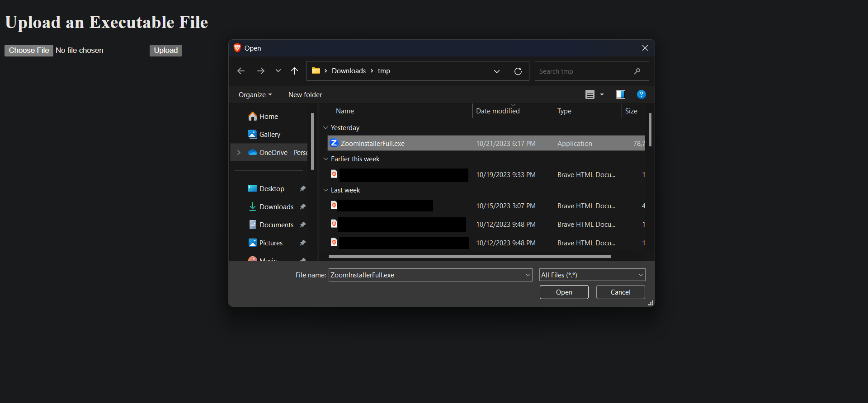Change view layout icon
The height and width of the screenshot is (403, 868).
tap(590, 94)
